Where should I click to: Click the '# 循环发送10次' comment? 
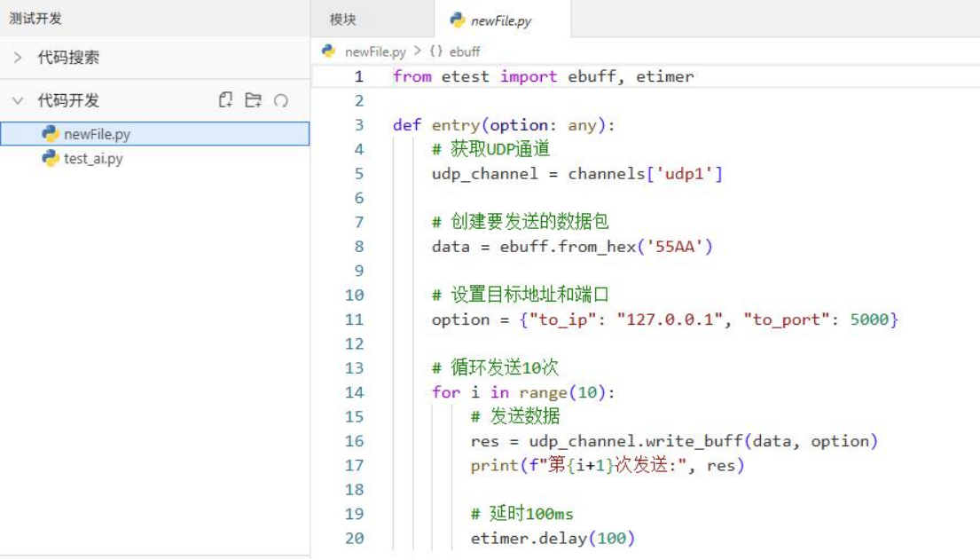(x=495, y=367)
